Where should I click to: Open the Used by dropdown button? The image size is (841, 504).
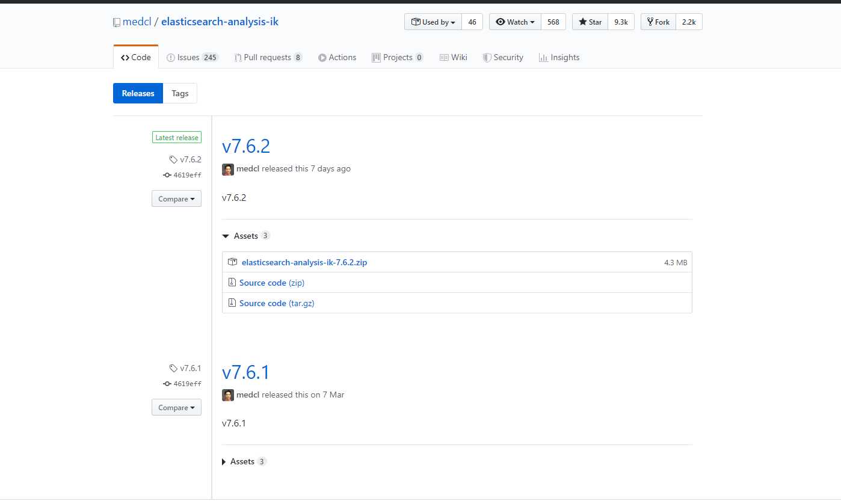[x=433, y=22]
